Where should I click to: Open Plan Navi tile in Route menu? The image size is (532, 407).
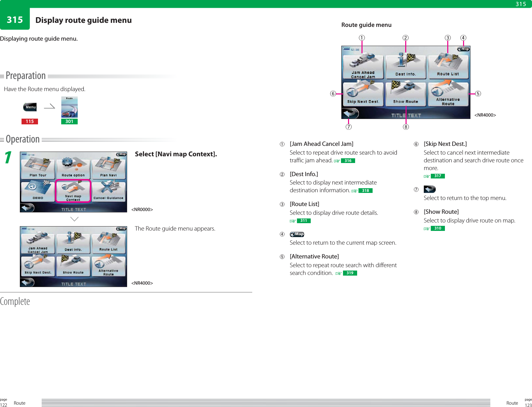pyautogui.click(x=109, y=168)
